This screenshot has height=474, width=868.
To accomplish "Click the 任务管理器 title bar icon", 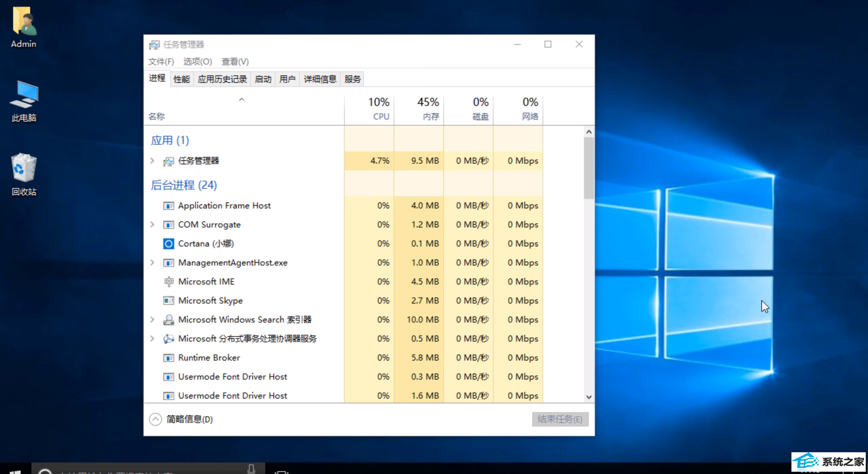I will pos(154,44).
